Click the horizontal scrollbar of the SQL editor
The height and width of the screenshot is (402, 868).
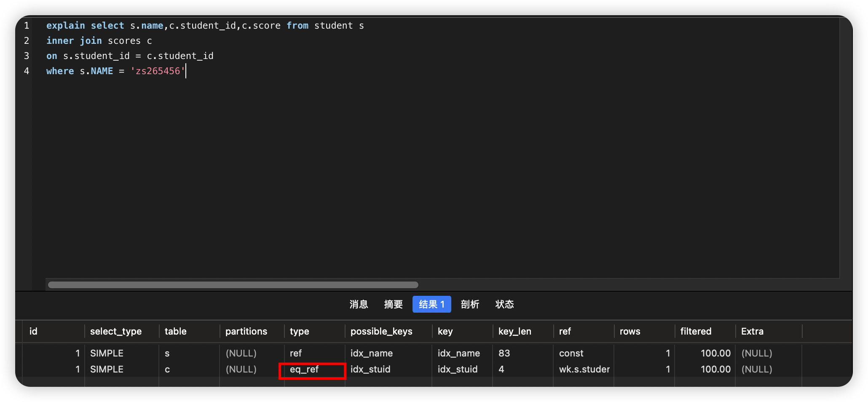click(233, 285)
